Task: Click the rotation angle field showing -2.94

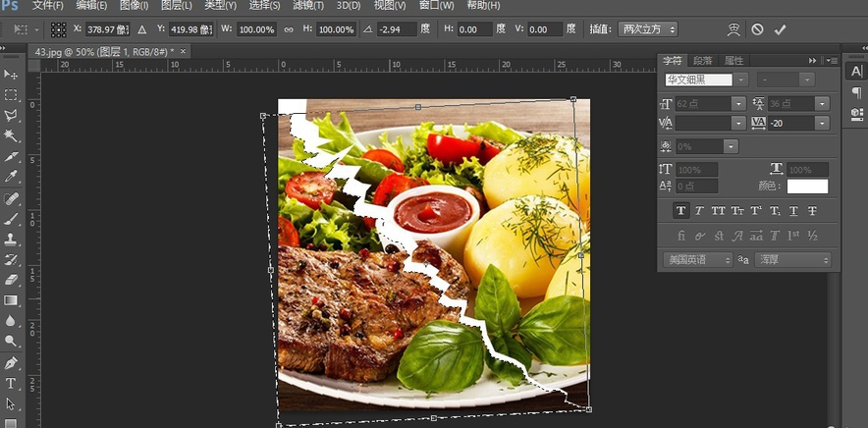Action: [397, 29]
